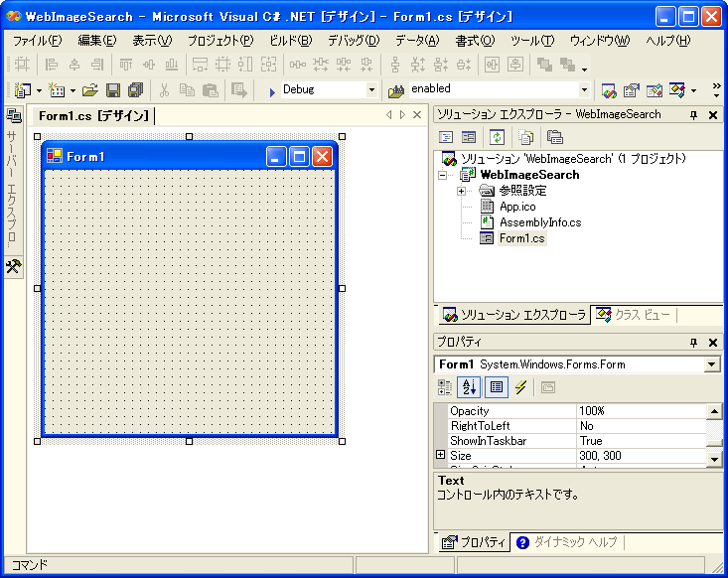The width and height of the screenshot is (728, 578).
Task: Open the Toolbox from the main toolbar icon
Action: click(x=655, y=90)
